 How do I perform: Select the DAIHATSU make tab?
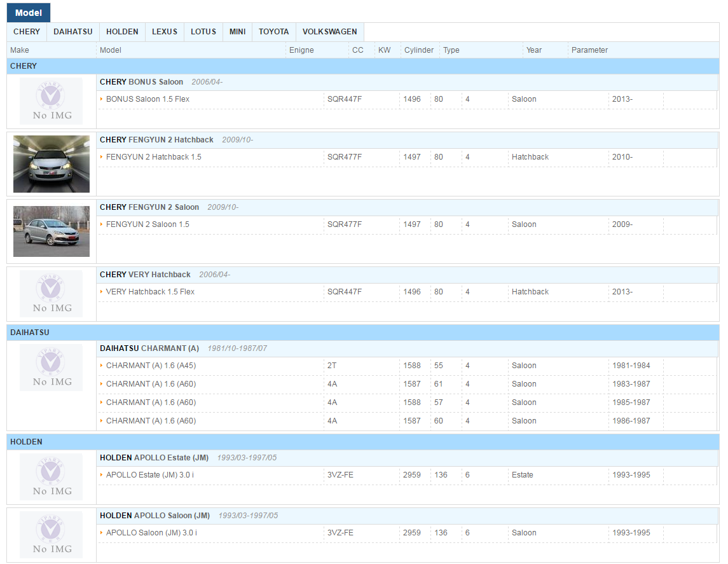73,32
